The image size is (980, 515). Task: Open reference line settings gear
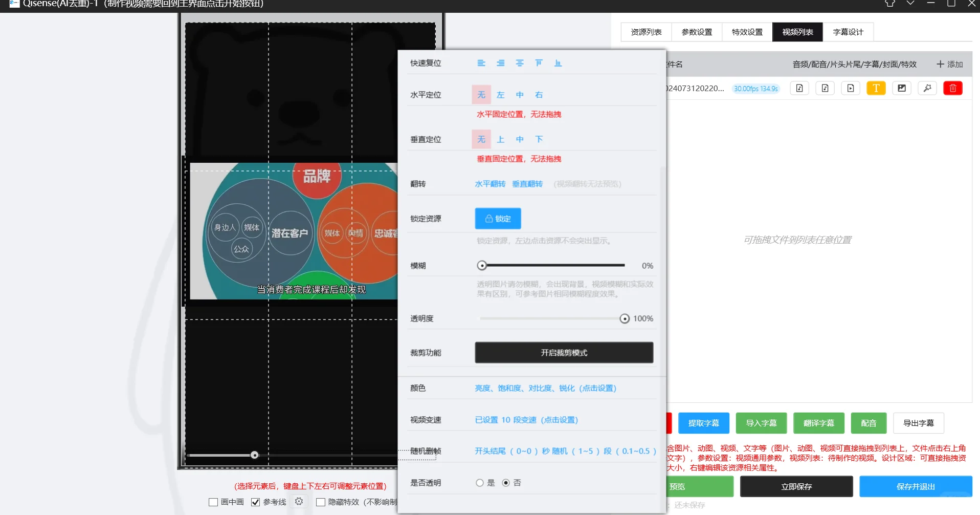(299, 502)
